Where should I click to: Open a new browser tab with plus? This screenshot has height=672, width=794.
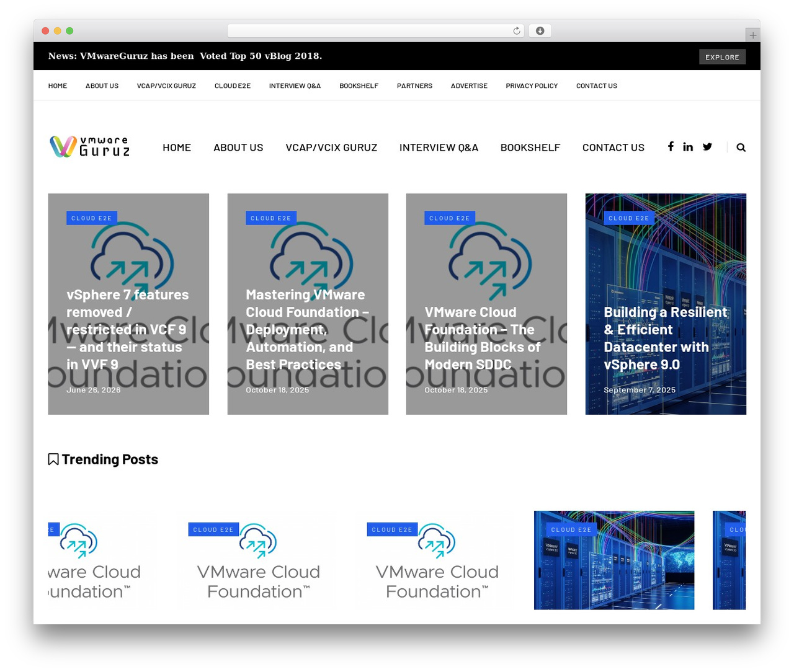pyautogui.click(x=752, y=35)
